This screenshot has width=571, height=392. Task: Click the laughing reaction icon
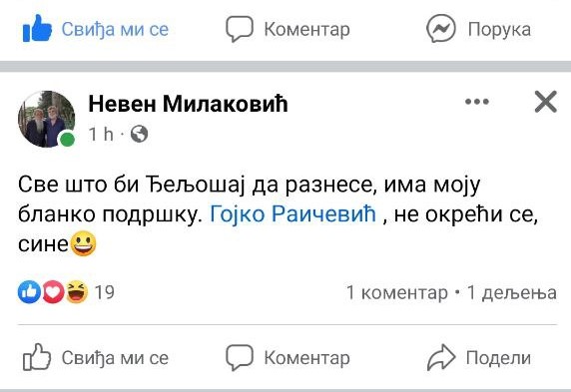pyautogui.click(x=77, y=292)
